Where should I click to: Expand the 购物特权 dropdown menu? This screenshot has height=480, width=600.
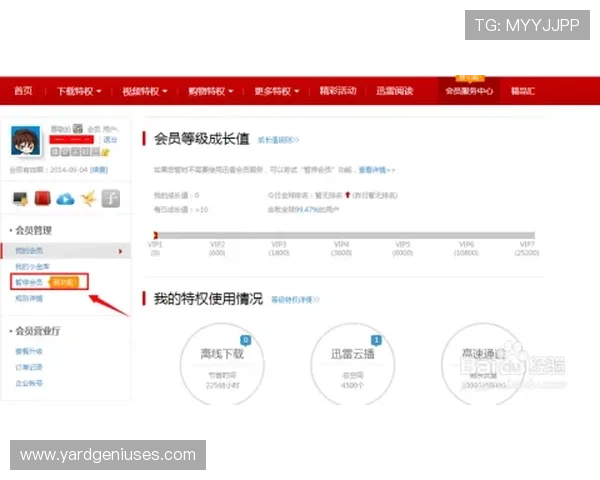click(211, 91)
